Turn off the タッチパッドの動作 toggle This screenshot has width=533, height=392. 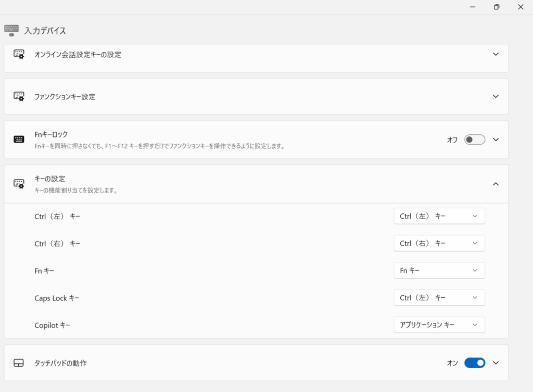click(x=474, y=363)
